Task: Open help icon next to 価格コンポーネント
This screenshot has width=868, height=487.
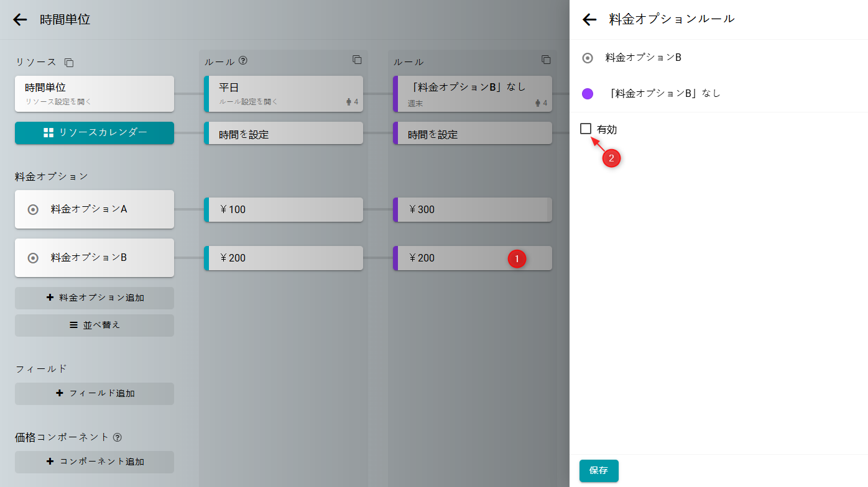Action: click(x=118, y=437)
